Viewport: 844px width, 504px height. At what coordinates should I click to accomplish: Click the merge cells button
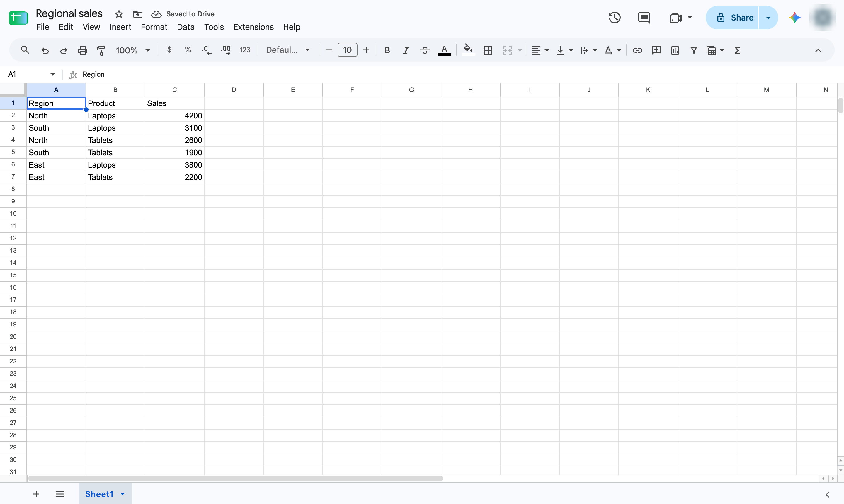coord(507,50)
